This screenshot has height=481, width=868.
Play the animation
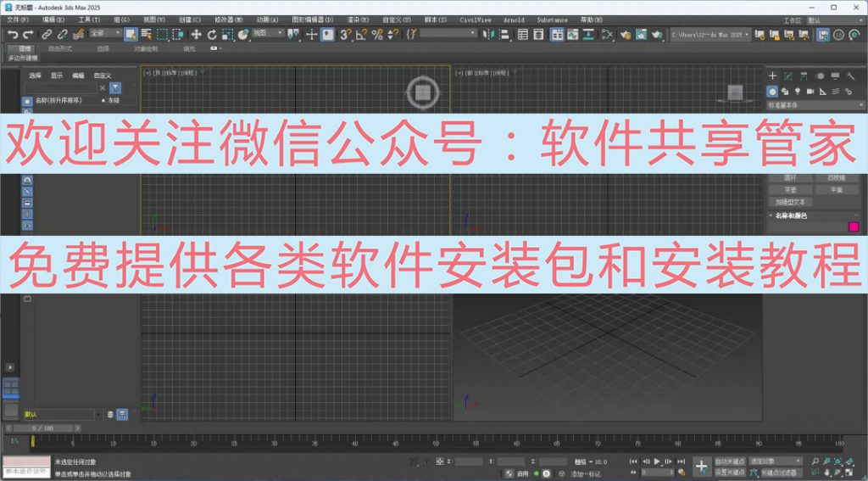pos(657,461)
